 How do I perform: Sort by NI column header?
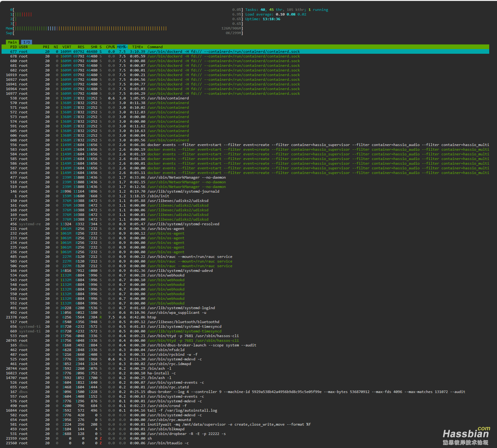56,47
